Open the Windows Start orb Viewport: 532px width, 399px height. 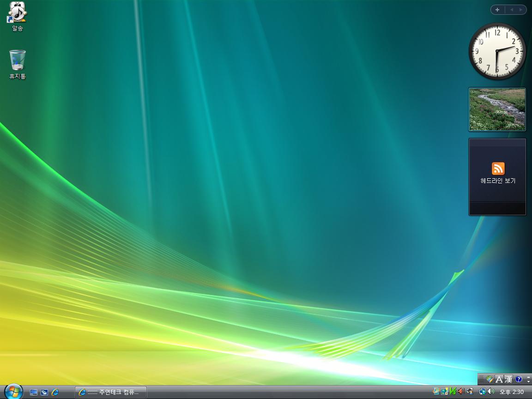tap(13, 392)
